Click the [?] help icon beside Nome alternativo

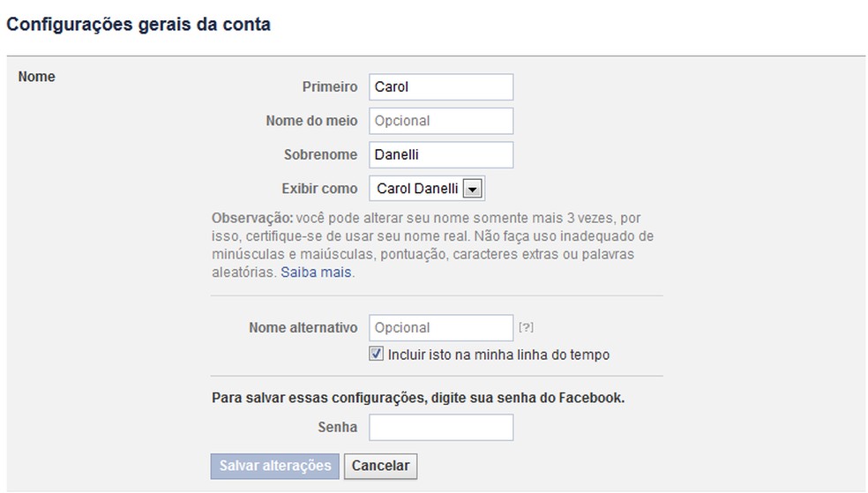pos(526,327)
